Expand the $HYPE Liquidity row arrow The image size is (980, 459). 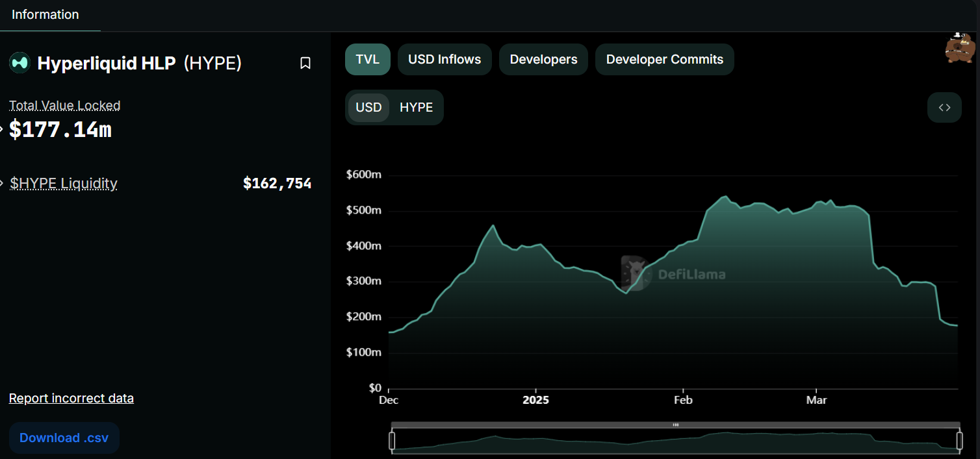tap(3, 184)
